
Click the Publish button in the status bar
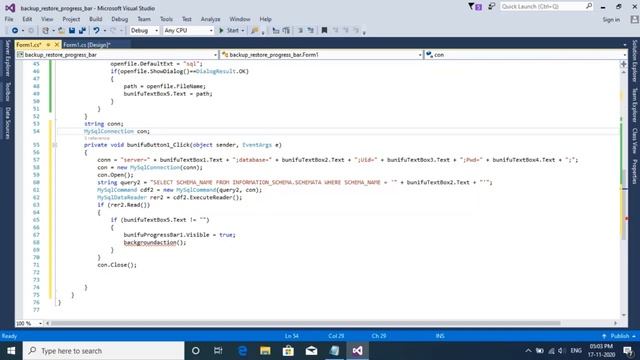[619, 336]
